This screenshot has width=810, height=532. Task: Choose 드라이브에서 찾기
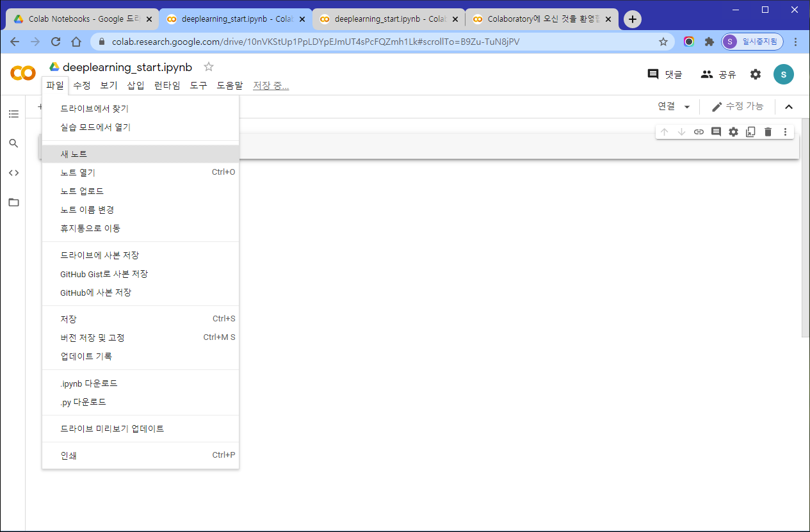tap(140, 109)
